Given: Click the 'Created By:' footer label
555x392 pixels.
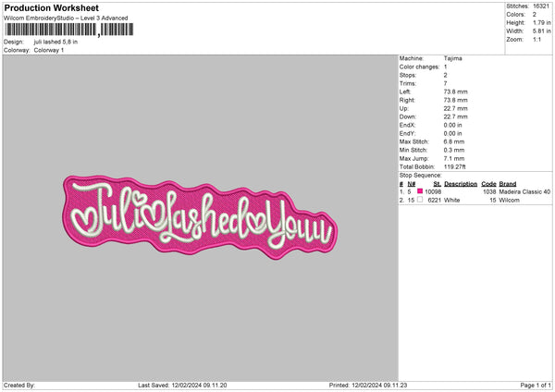Looking at the screenshot, I should (x=19, y=385).
